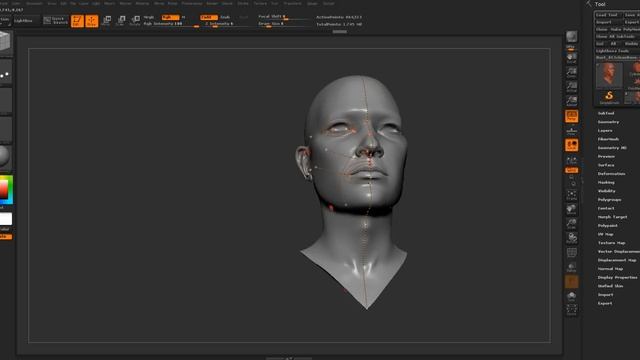640x360 pixels.
Task: Select the Scroll canvas icon
Action: pos(571,57)
